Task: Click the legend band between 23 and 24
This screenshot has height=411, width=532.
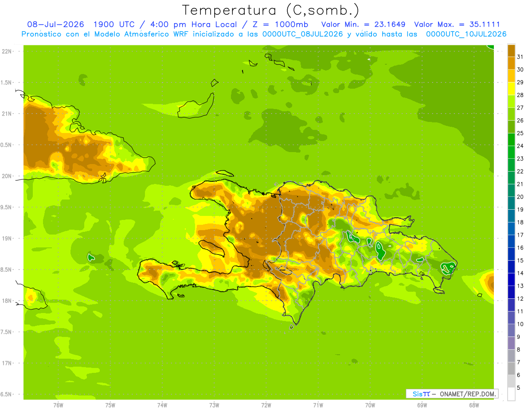Action: tap(511, 152)
